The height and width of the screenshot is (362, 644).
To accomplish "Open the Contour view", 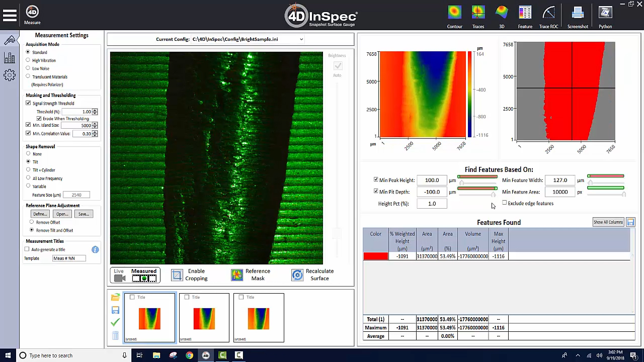I will tap(454, 17).
